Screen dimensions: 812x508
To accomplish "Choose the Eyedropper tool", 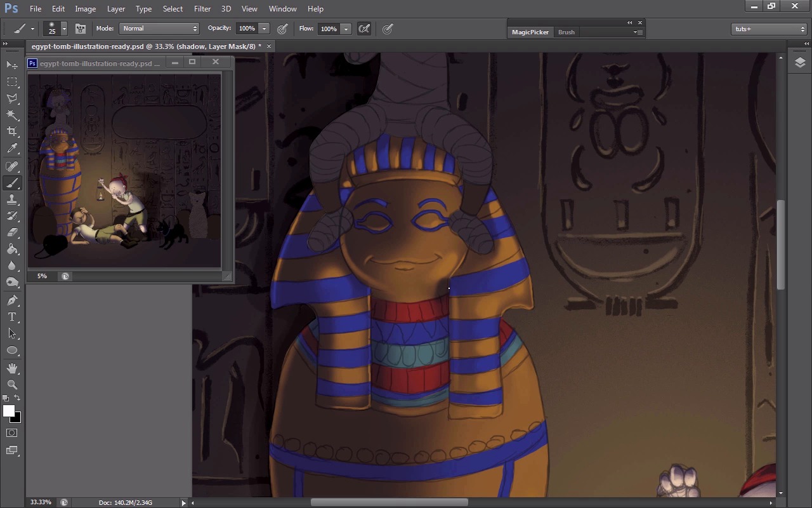I will (x=12, y=149).
